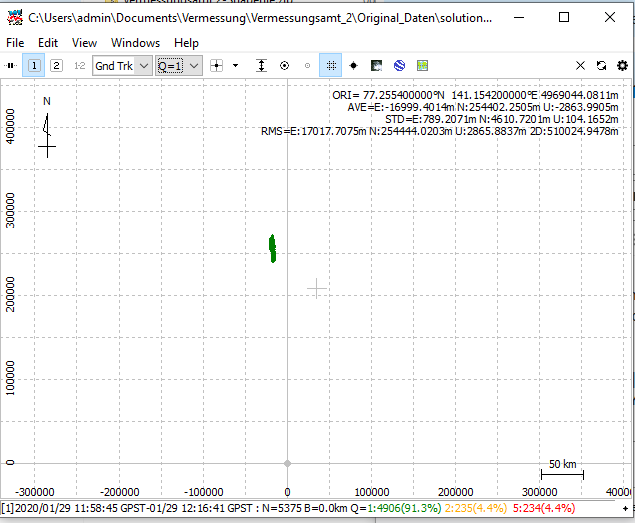Click the small grey circle toolbar icon
The image size is (635, 523).
(x=307, y=66)
